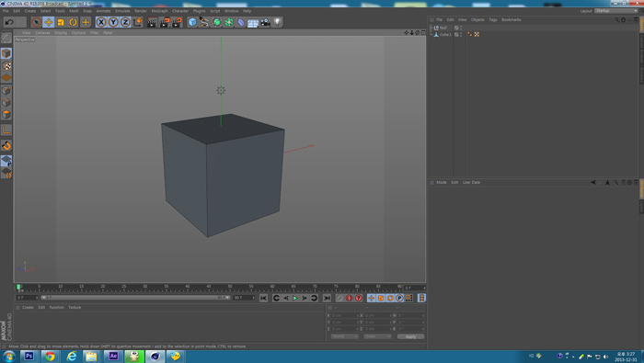Viewport: 644px width, 363px height.
Task: Open After Effects from the taskbar
Action: coord(113,356)
